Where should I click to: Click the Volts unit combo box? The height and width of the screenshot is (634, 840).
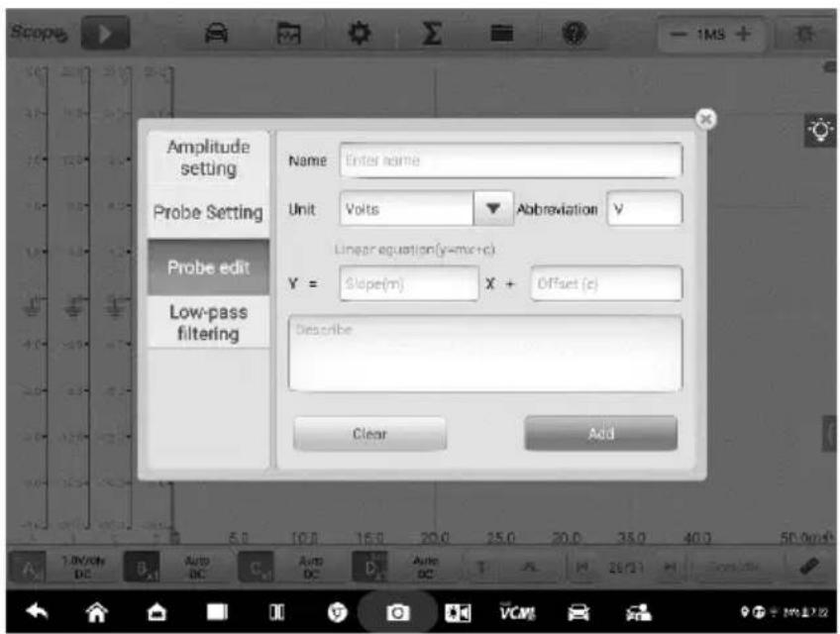[x=406, y=208]
